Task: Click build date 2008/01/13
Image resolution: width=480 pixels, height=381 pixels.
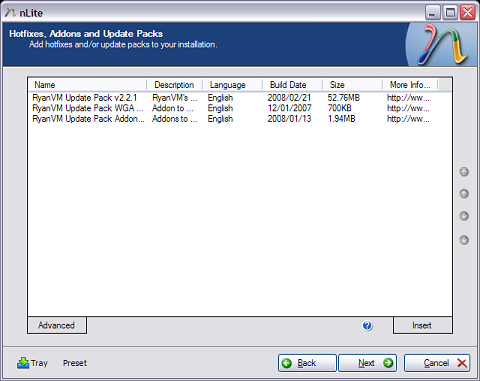Action: [x=289, y=119]
